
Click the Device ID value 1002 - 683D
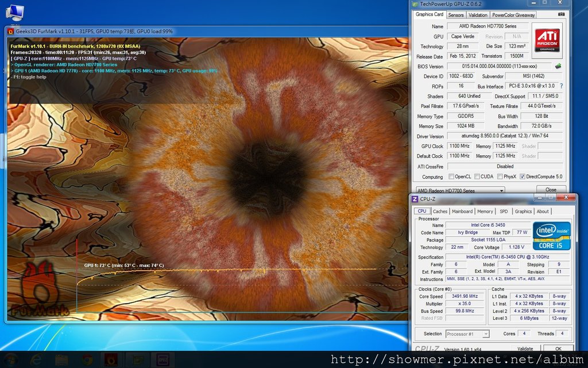click(x=461, y=76)
